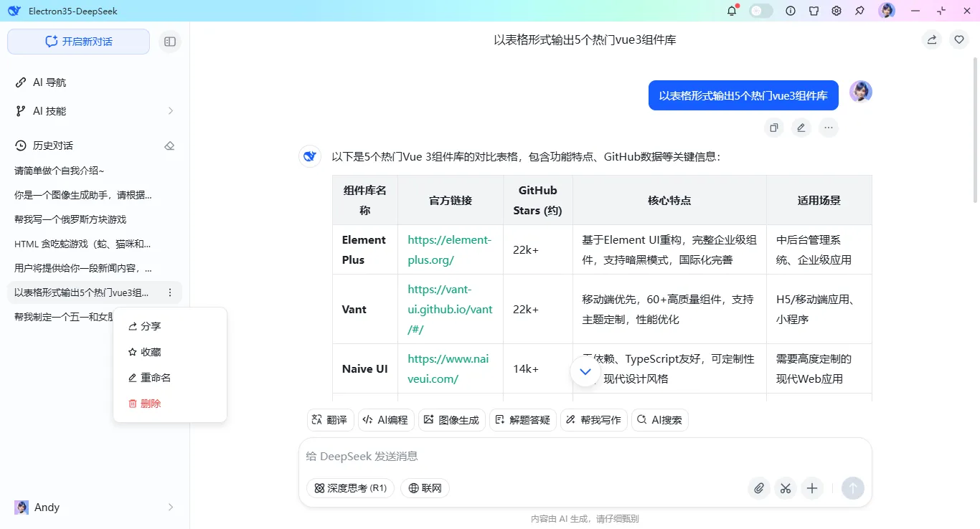Start a new chat with 开启新对话
980x529 pixels.
[x=79, y=42]
